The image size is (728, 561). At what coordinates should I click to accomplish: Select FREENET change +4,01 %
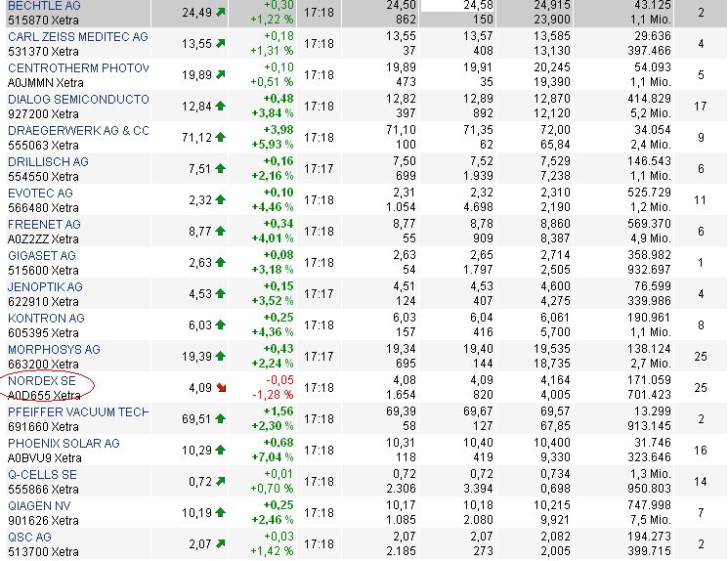click(273, 238)
